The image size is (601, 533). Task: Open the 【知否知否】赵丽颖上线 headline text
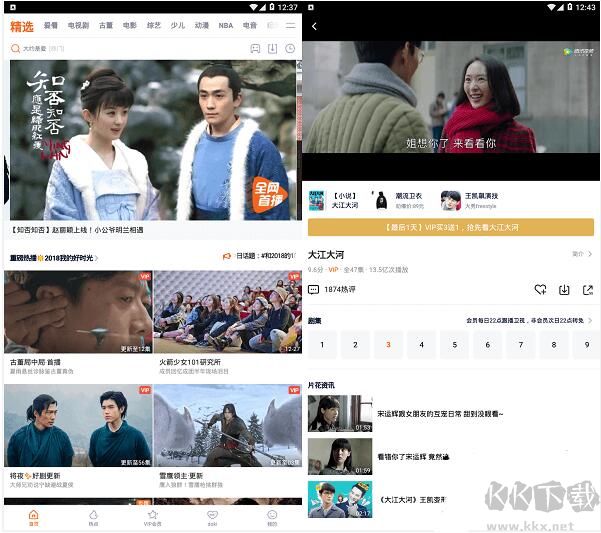click(x=76, y=230)
